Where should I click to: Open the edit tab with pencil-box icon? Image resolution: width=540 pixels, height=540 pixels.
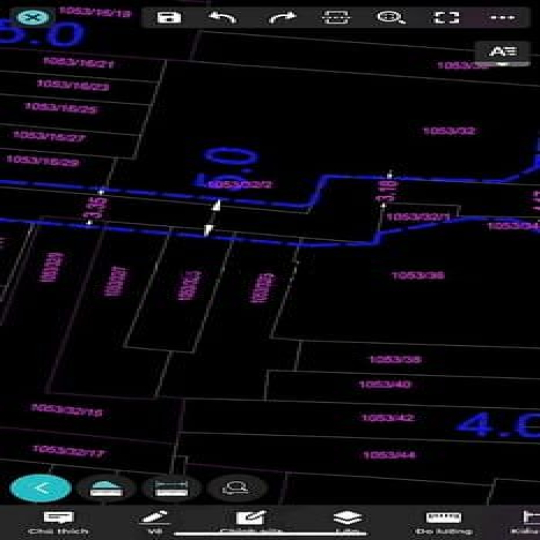(251, 522)
